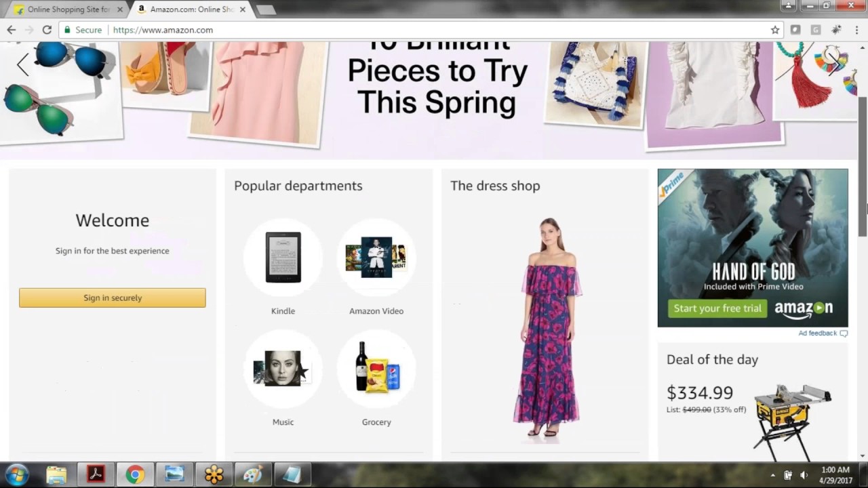Screen dimensions: 868x488
Task: Click the Welcome heading text
Action: pyautogui.click(x=113, y=220)
